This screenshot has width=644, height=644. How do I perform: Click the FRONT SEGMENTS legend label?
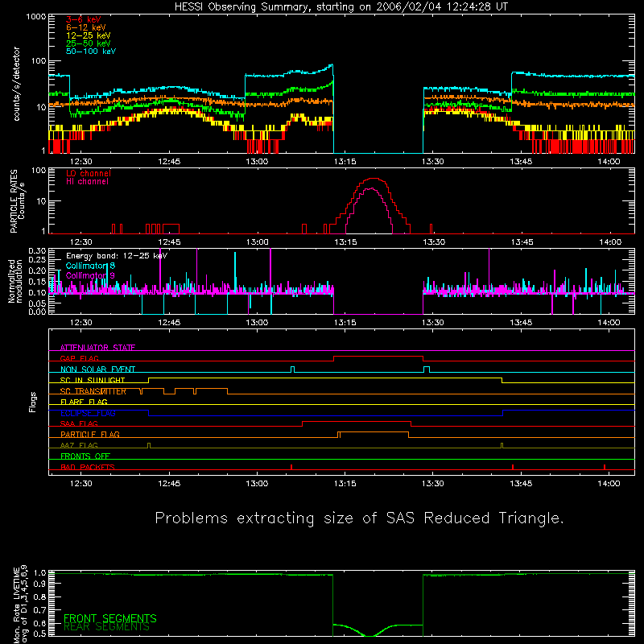[x=110, y=618]
